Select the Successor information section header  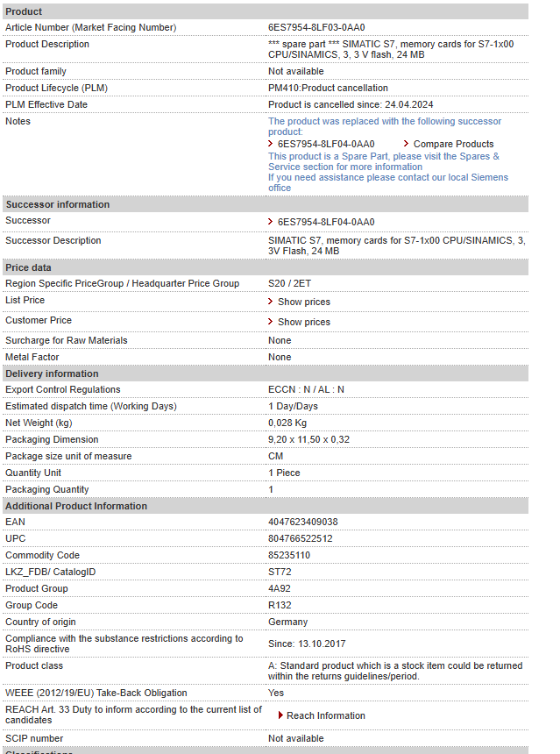(58, 204)
